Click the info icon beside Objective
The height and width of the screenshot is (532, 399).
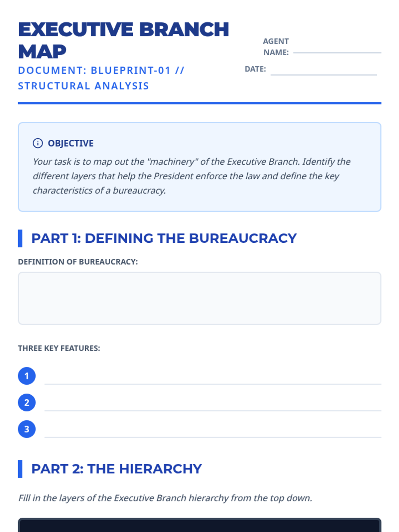pyautogui.click(x=38, y=143)
